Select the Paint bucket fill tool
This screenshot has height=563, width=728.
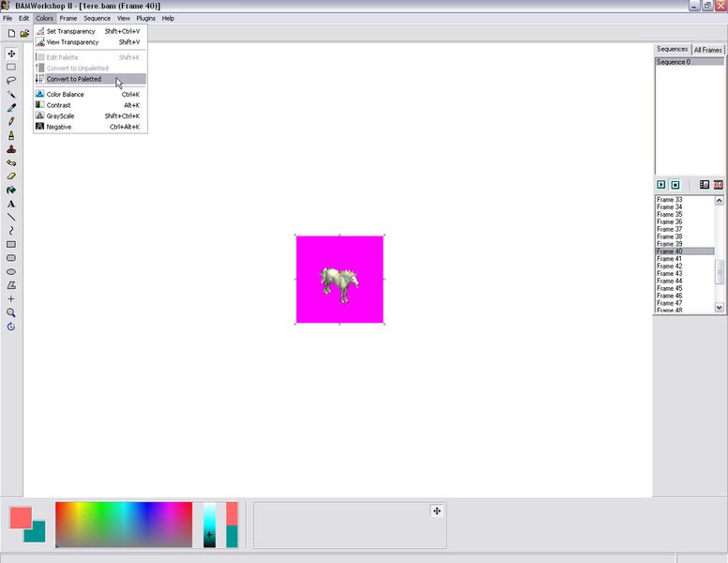pyautogui.click(x=11, y=190)
